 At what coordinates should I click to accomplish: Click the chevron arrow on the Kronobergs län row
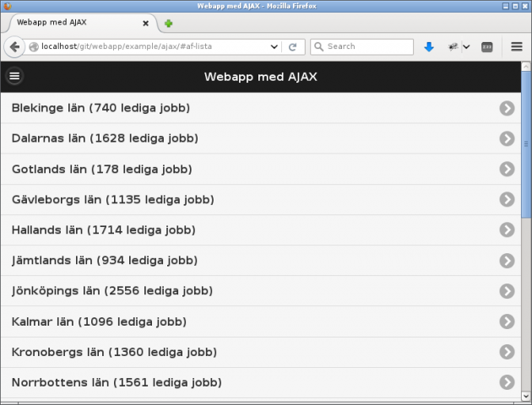[507, 352]
